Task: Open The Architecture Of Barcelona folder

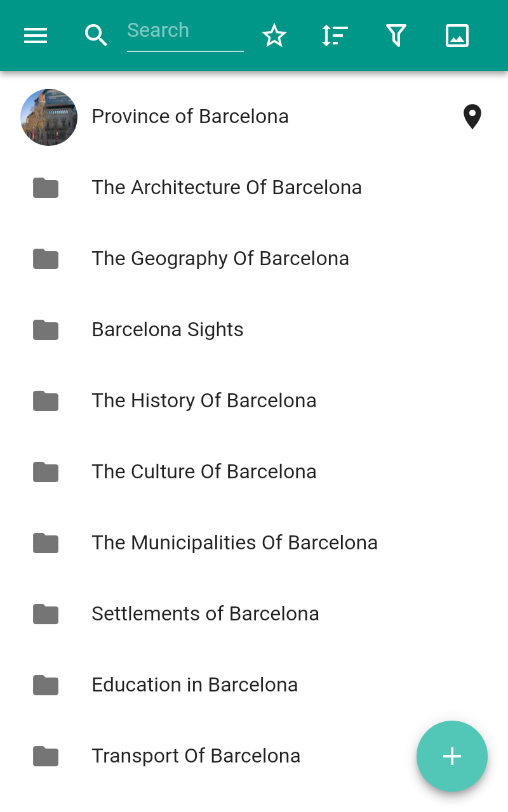Action: 227,188
